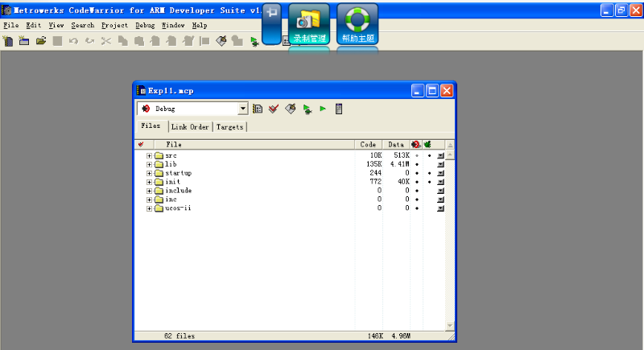Open the Debug menu

145,26
